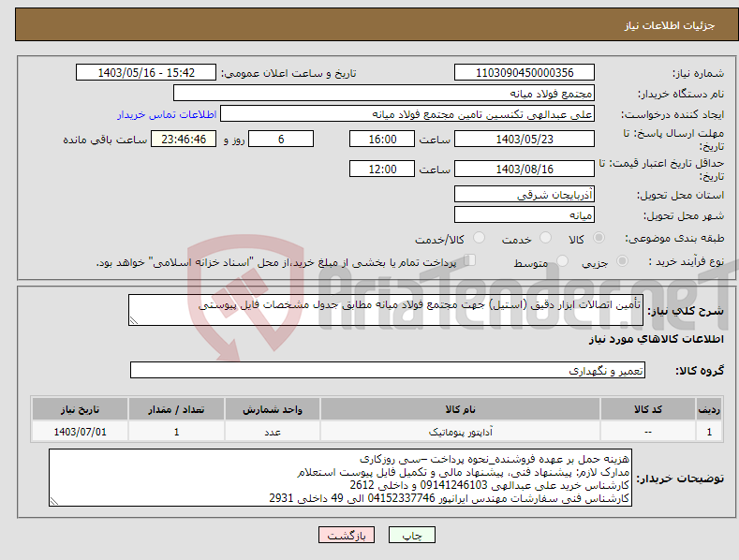This screenshot has width=739, height=560.
Task: Click the resize handle of buyer notes textarea
Action: 54,502
